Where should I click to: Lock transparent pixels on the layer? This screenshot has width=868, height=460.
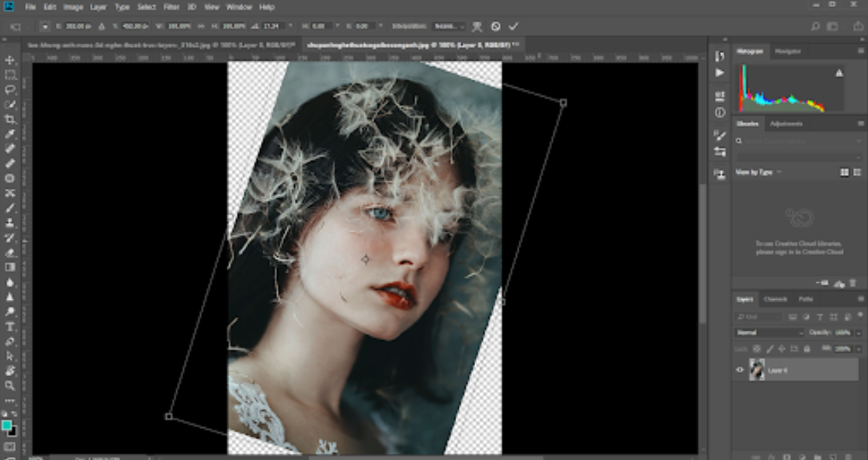(756, 348)
